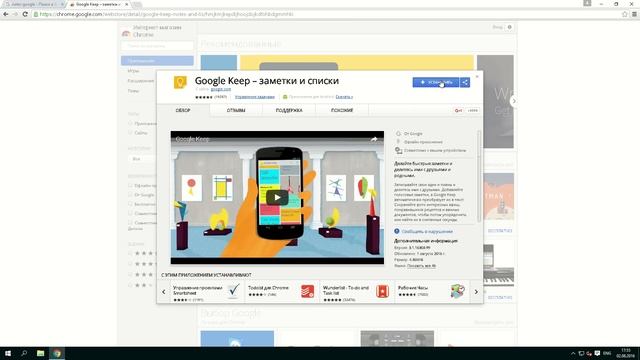
Task: Click the compatible-with-device icon
Action: click(x=398, y=151)
